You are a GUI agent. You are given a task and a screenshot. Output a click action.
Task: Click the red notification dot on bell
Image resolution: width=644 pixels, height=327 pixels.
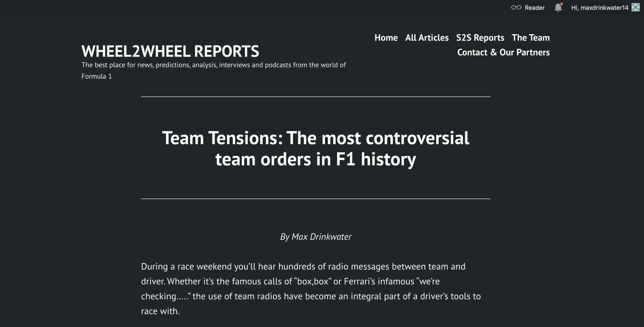coord(562,4)
